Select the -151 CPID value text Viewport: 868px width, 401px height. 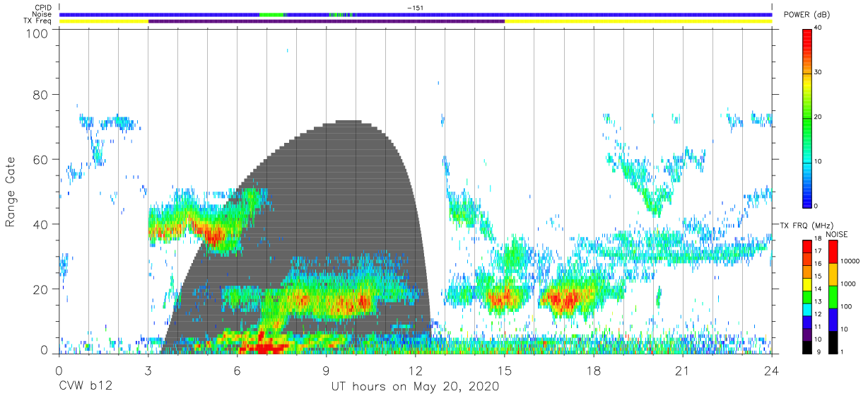pyautogui.click(x=414, y=8)
